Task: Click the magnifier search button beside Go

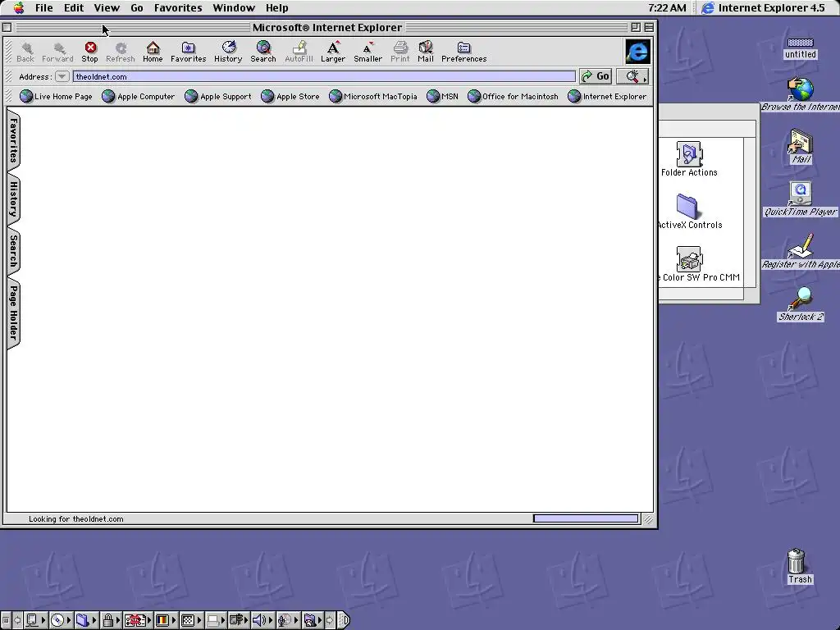Action: pos(632,76)
